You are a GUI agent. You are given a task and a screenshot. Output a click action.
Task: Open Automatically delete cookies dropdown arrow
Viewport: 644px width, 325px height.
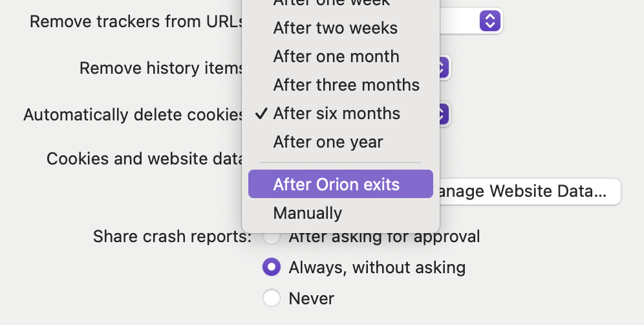pos(442,115)
